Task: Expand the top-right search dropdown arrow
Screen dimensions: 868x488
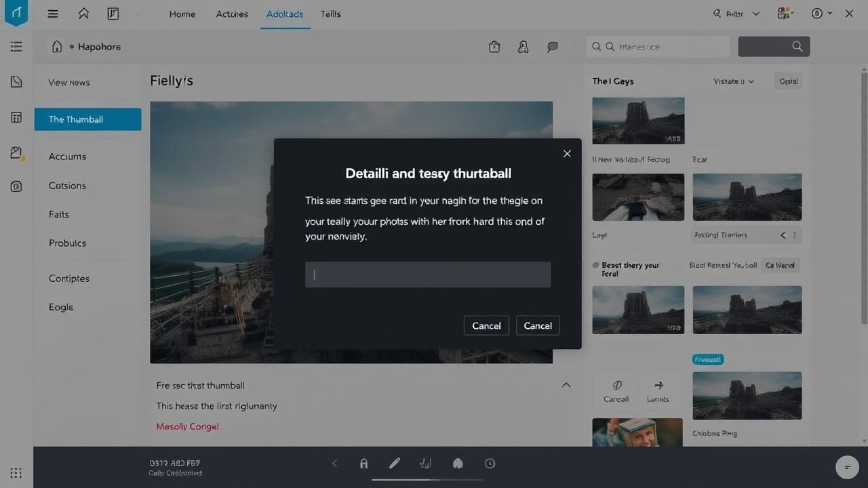Action: pyautogui.click(x=756, y=14)
